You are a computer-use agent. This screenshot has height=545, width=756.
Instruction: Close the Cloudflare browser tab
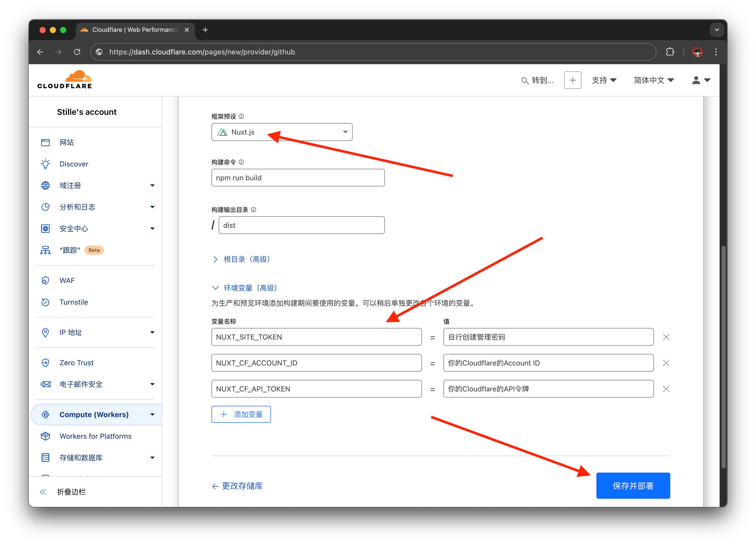point(187,30)
